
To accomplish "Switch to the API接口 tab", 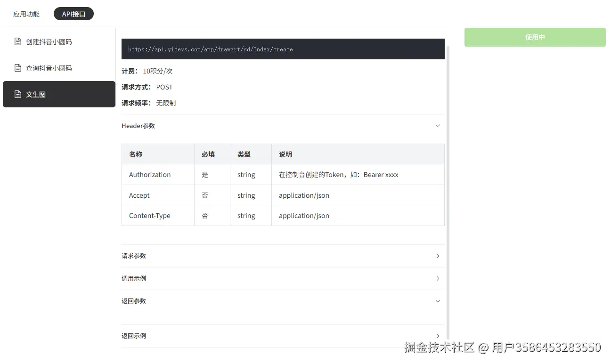I will (x=73, y=14).
